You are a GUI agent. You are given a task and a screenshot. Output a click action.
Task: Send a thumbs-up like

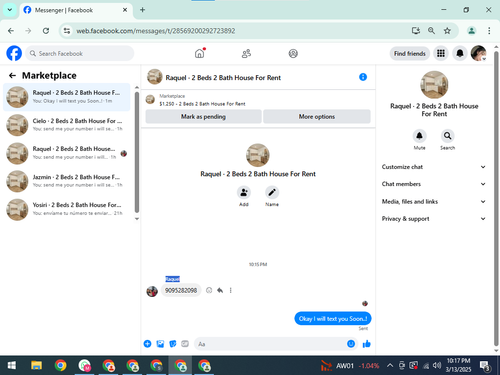[366, 344]
